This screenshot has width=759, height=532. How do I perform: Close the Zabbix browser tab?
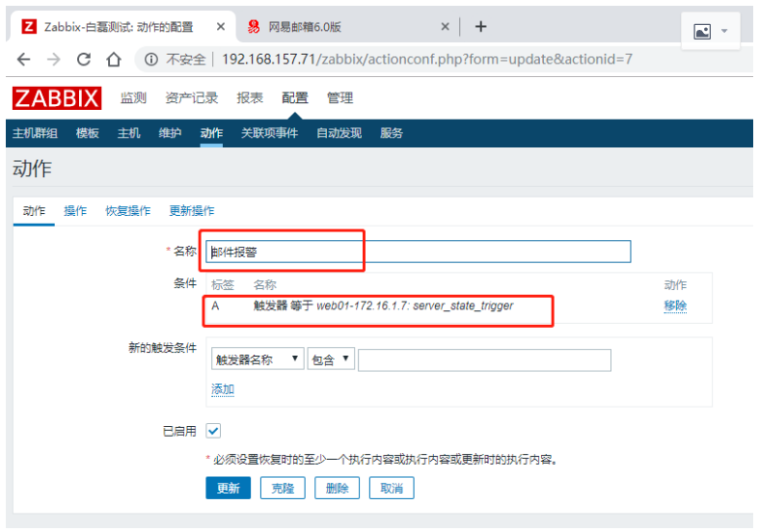(221, 27)
